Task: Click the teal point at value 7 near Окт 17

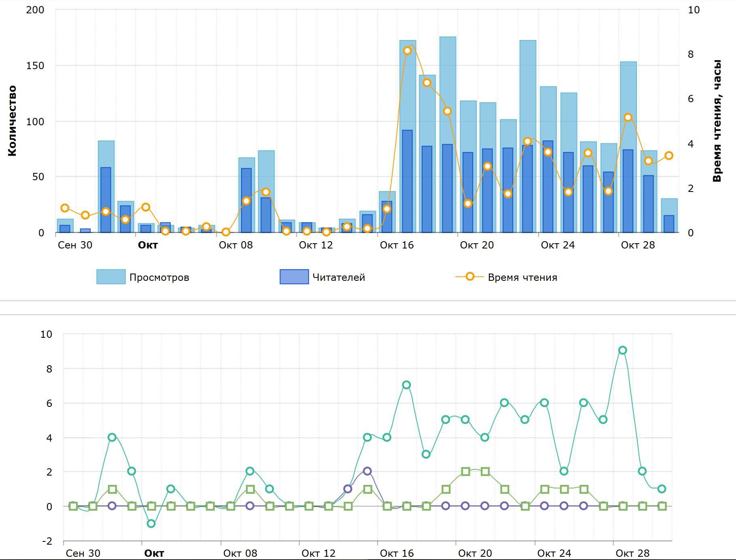Action: 406,385
